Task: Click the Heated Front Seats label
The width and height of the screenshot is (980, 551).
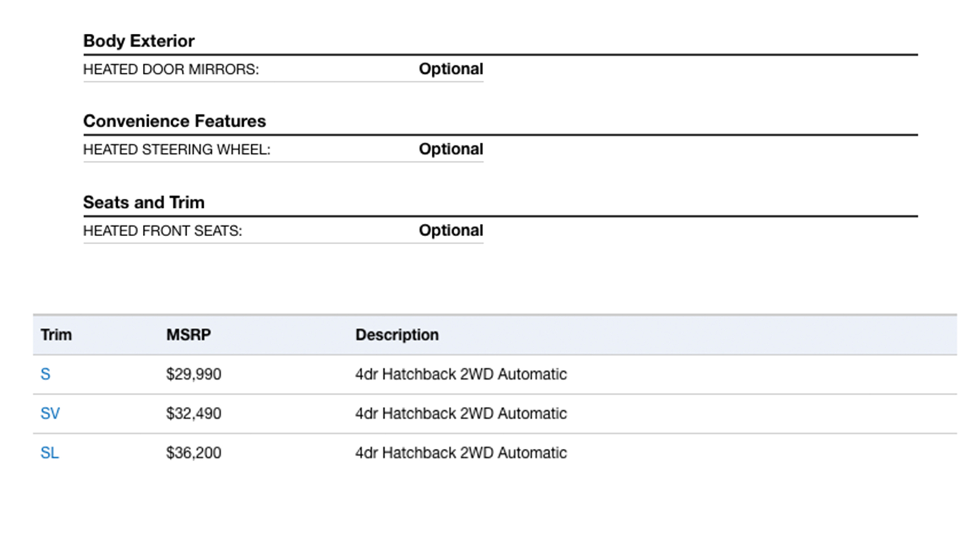Action: [163, 231]
